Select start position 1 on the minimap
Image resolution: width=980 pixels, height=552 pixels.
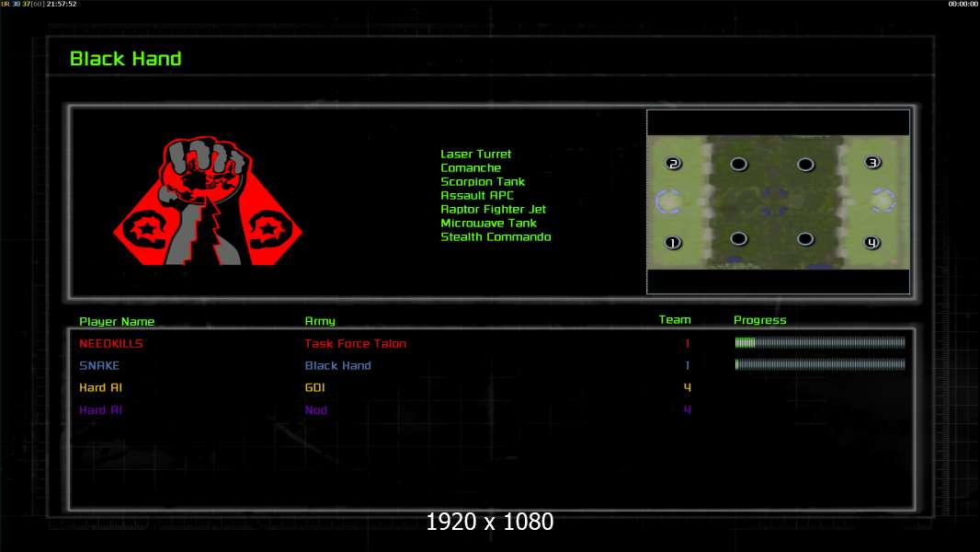(x=673, y=243)
